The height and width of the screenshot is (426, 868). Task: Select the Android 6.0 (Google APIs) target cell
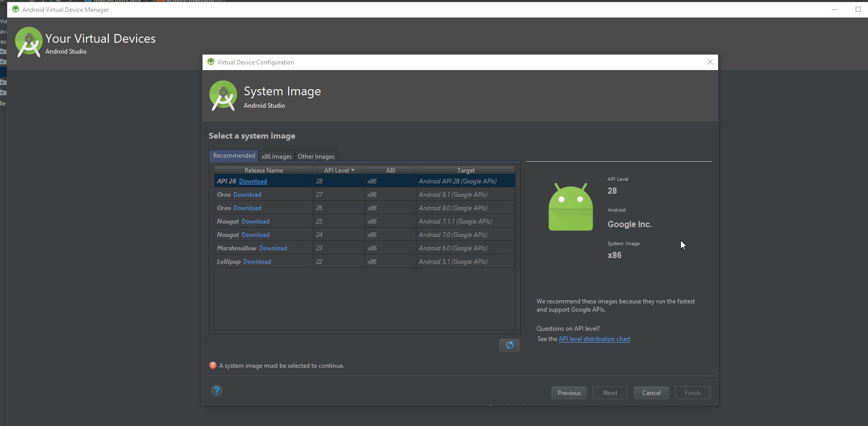pyautogui.click(x=466, y=248)
